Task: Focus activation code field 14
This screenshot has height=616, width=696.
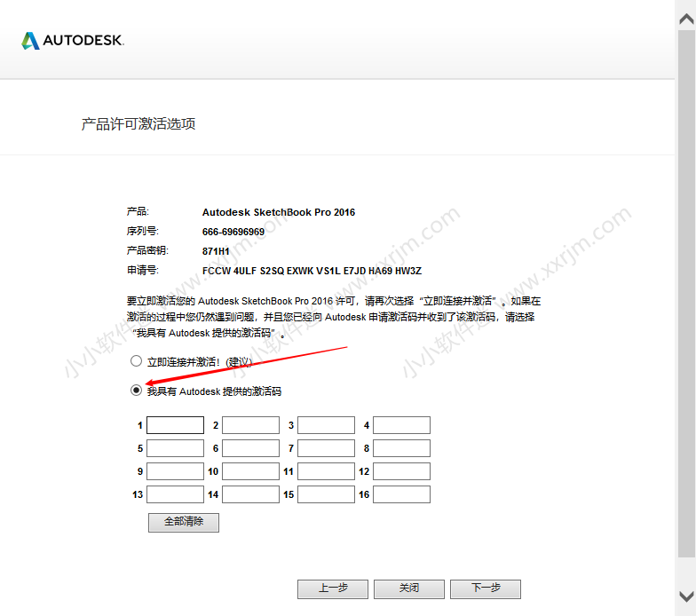Action: tap(250, 494)
